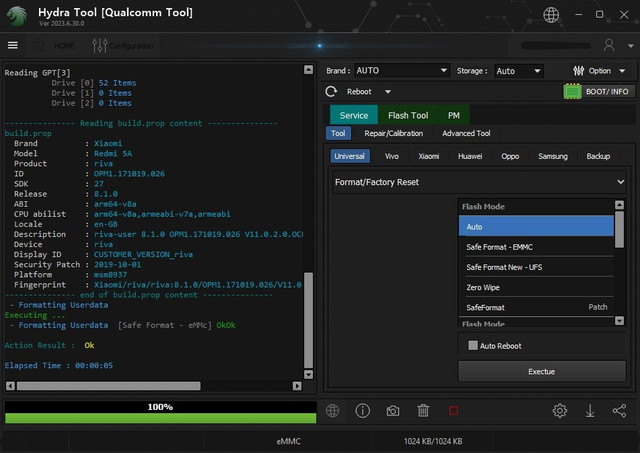Open the Configuration tab
This screenshot has height=453, width=640.
tap(122, 46)
